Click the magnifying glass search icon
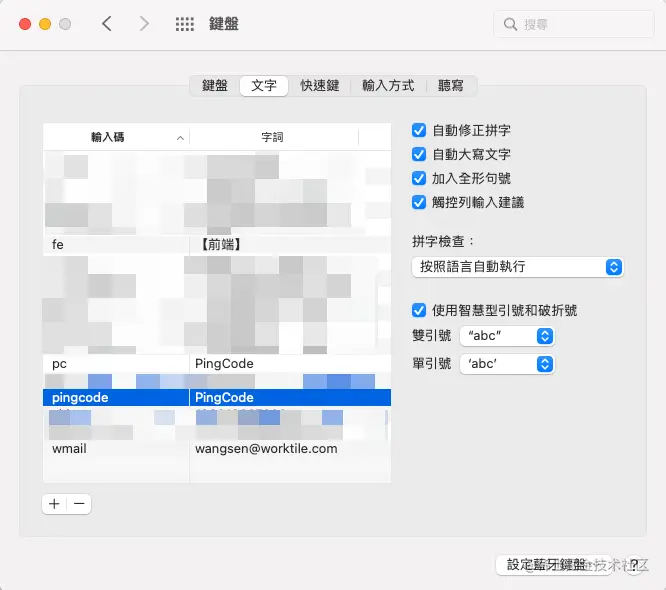Image resolution: width=666 pixels, height=590 pixels. 510,24
